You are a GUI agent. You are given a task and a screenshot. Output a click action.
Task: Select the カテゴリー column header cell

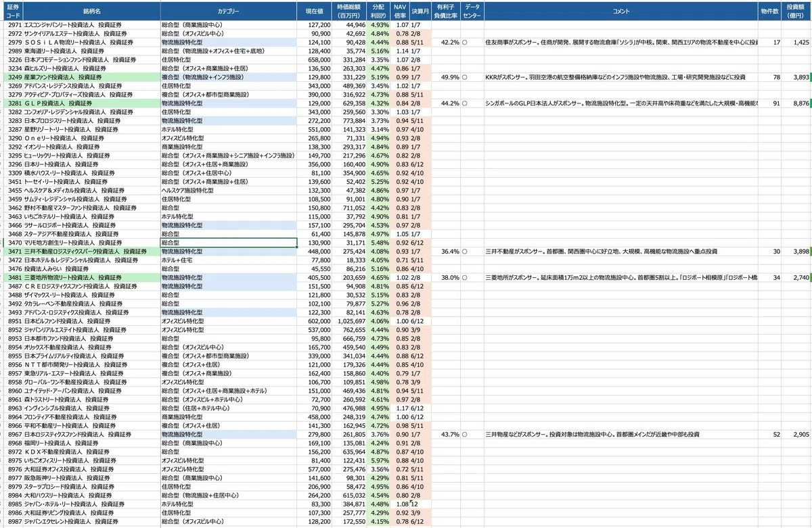coord(229,11)
